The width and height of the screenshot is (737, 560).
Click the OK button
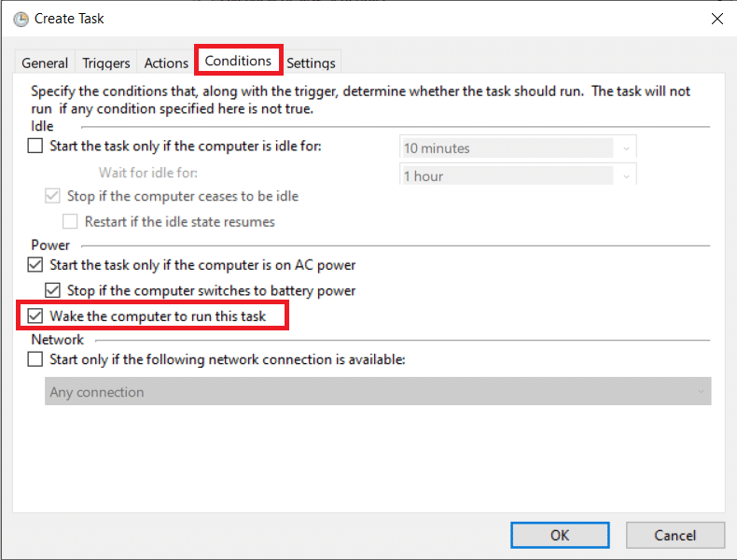[x=560, y=535]
